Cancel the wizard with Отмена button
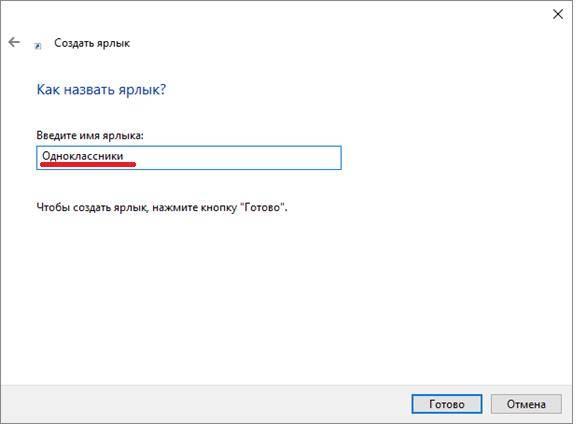 pyautogui.click(x=526, y=404)
